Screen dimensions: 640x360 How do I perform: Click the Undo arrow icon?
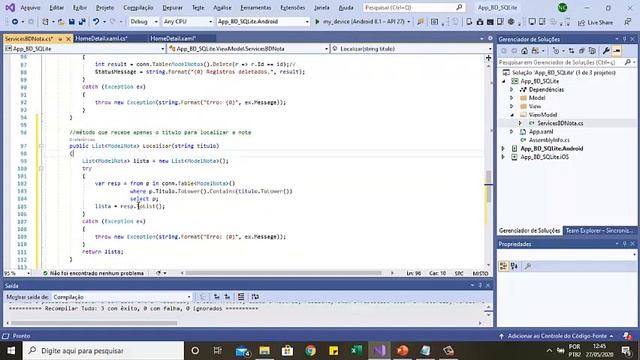pyautogui.click(x=96, y=22)
